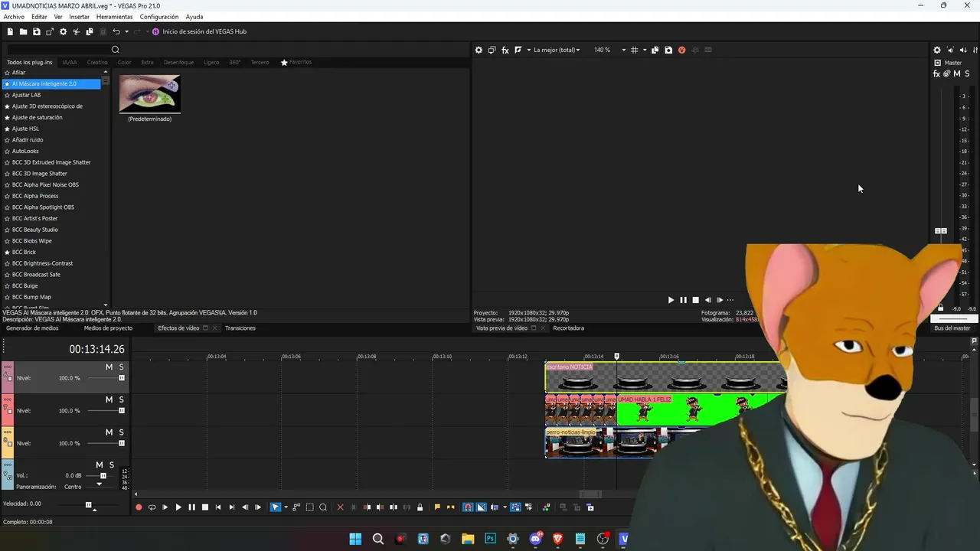The width and height of the screenshot is (980, 551).
Task: Open the Bus del master tab
Action: [x=952, y=328]
